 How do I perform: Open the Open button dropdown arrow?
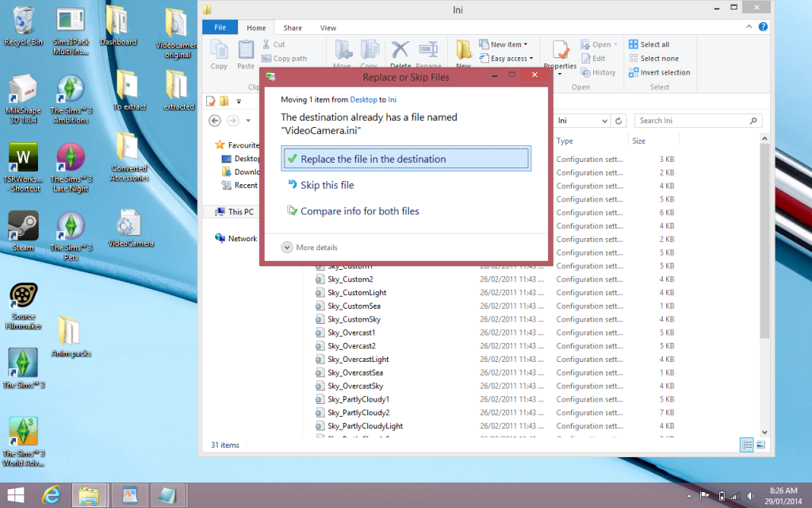click(615, 44)
